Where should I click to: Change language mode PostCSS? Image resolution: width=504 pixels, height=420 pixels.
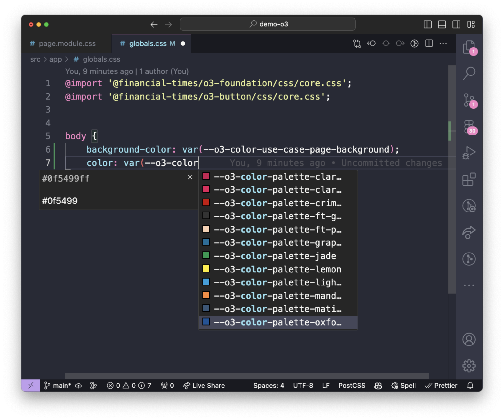(x=352, y=386)
